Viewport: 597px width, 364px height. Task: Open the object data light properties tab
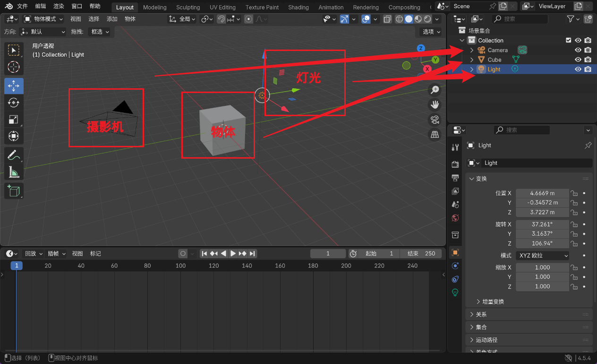[x=455, y=292]
